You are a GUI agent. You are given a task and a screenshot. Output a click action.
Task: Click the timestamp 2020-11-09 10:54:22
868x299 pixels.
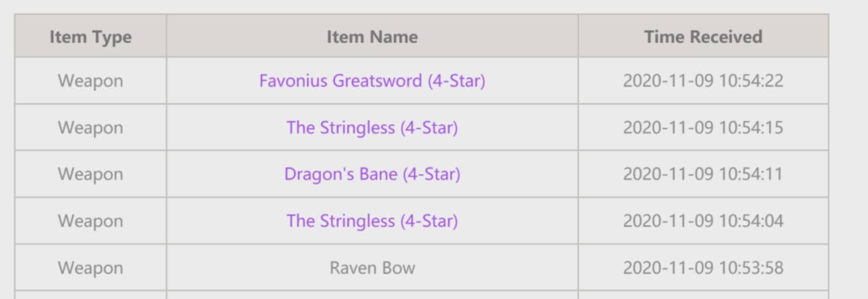click(703, 81)
